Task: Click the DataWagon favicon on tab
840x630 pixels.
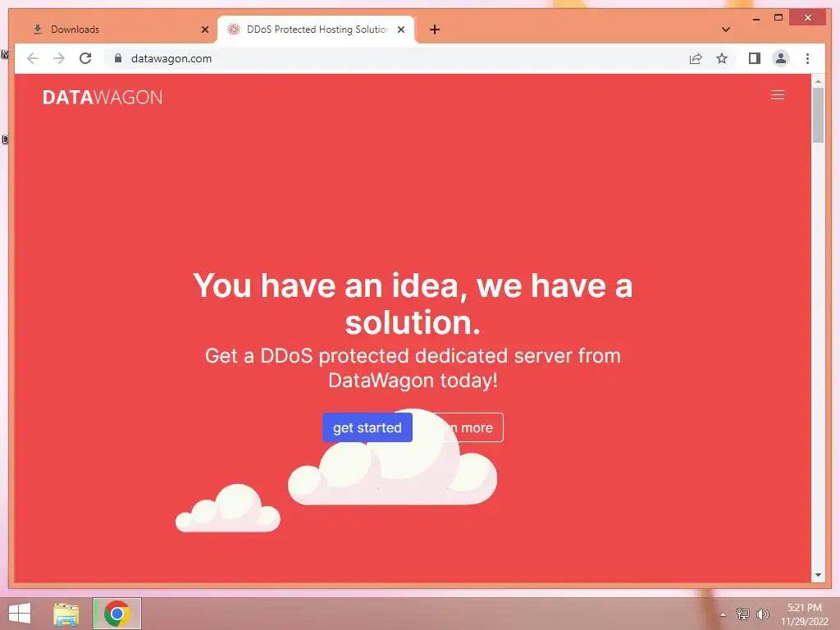Action: [x=234, y=30]
